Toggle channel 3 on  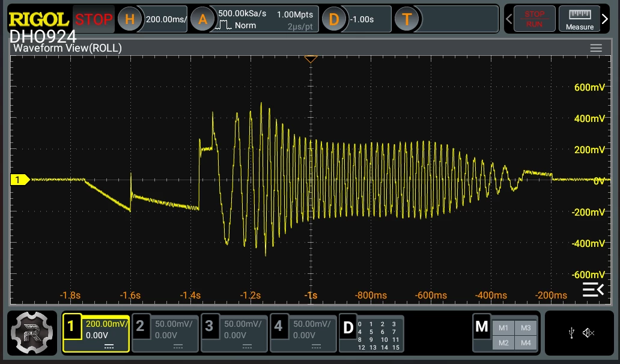click(234, 333)
